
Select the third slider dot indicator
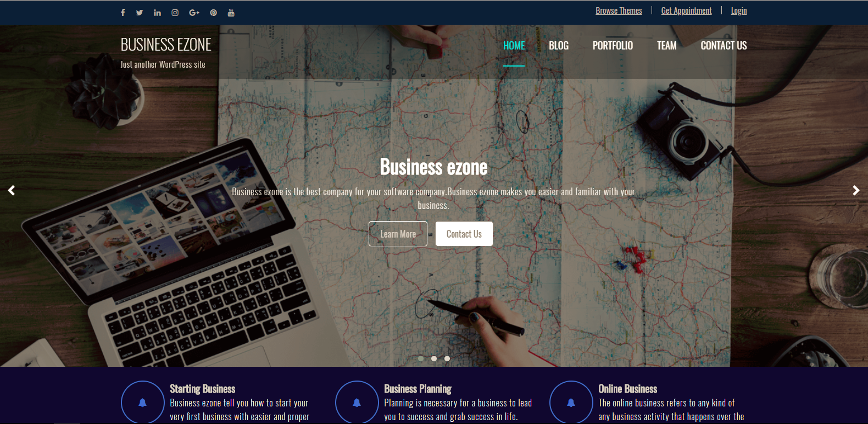(x=447, y=359)
